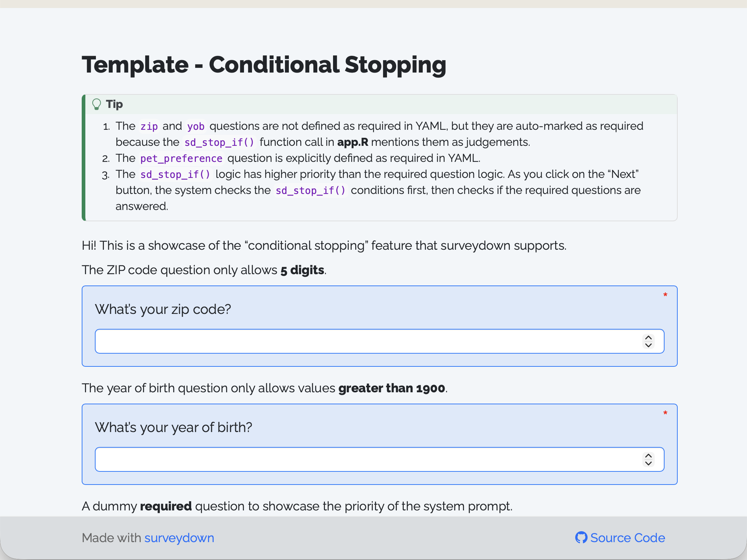Click the red asterisk on year of birth question
Viewport: 747px width, 560px height.
pyautogui.click(x=665, y=413)
